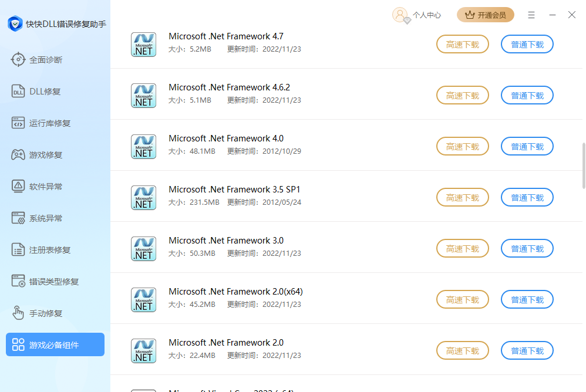Click the 游戏修复 gamepad icon
This screenshot has width=586, height=392.
click(x=18, y=155)
